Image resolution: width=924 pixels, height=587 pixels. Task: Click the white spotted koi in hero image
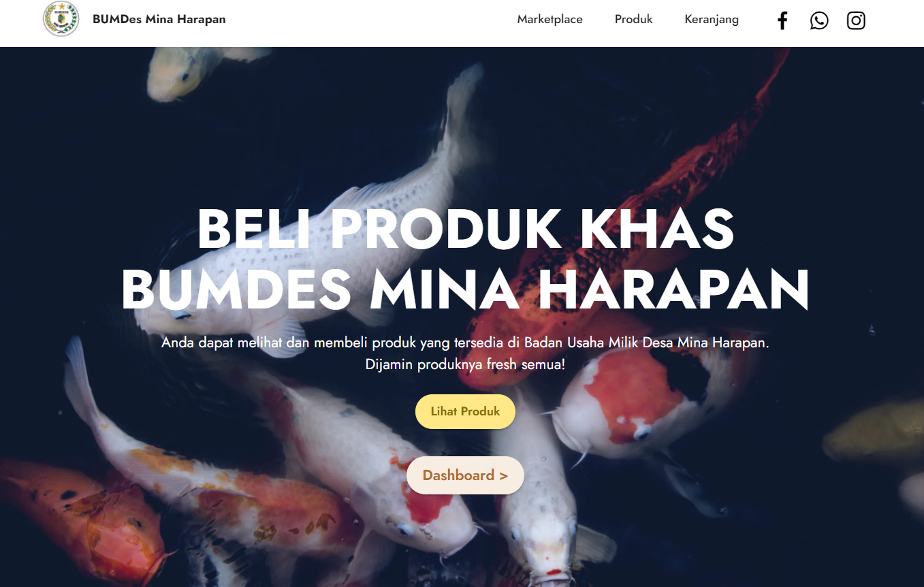(320, 225)
